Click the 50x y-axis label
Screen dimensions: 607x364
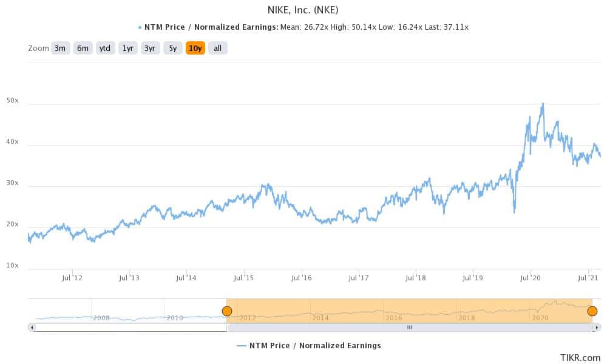coord(12,100)
